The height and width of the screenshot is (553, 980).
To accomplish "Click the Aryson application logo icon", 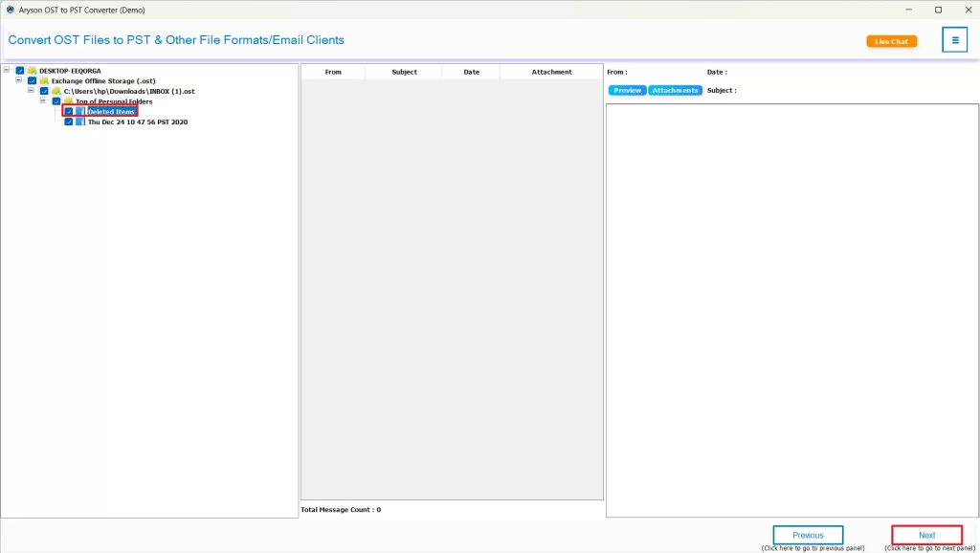I will [x=9, y=10].
